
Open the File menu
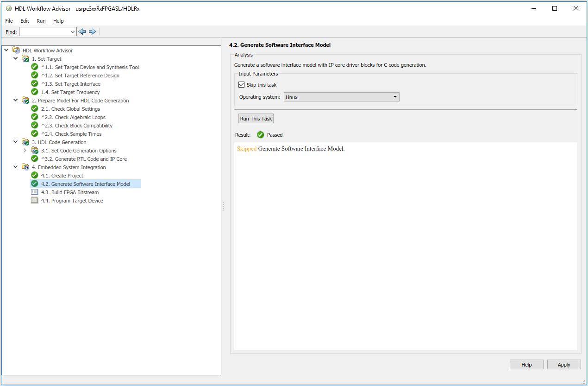[x=9, y=21]
